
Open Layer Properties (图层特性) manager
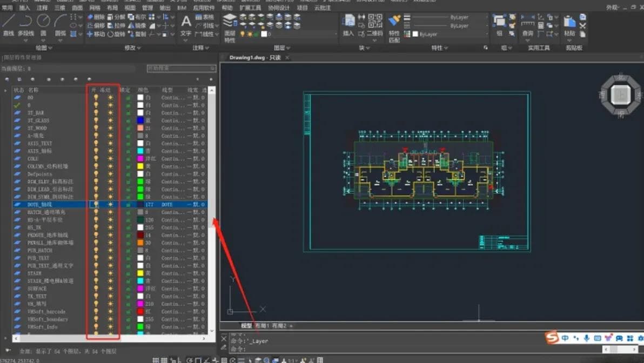tap(230, 28)
